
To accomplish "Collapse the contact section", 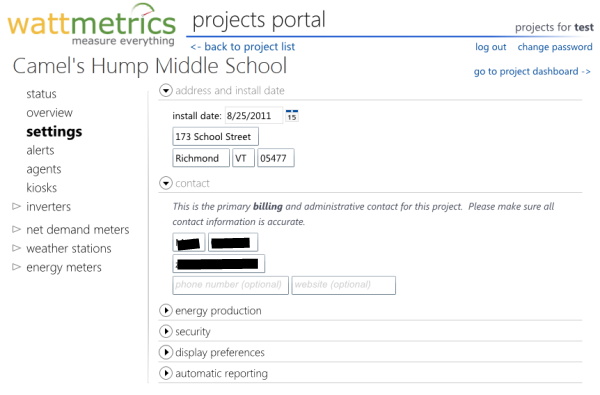I will click(166, 183).
